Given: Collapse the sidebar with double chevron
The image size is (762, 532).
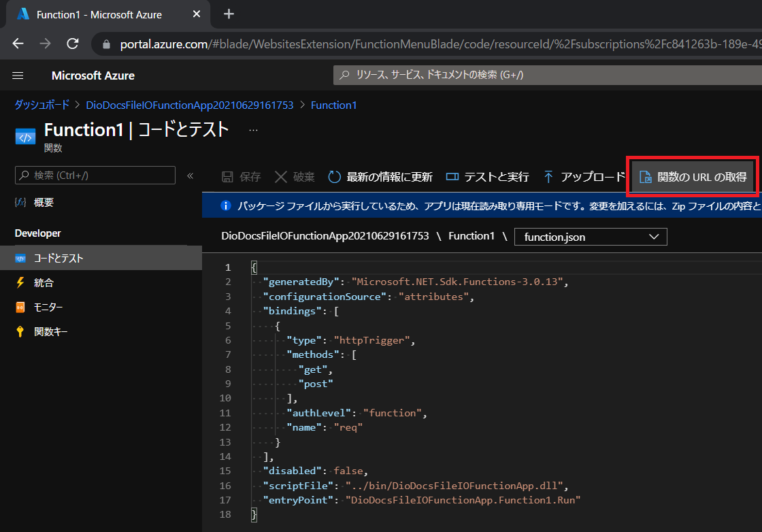Looking at the screenshot, I should click(x=190, y=176).
